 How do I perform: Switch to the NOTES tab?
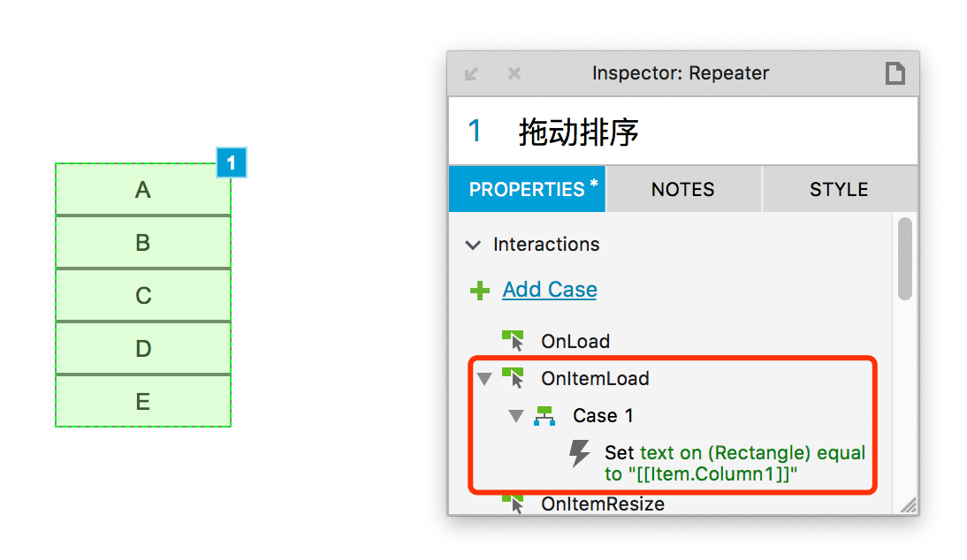pos(683,189)
